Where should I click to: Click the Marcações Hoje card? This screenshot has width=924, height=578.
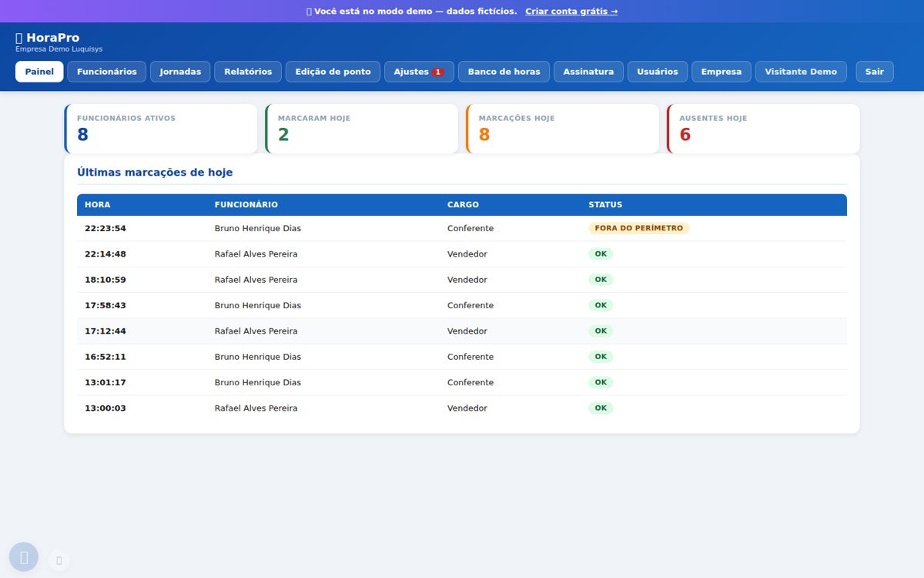[563, 129]
